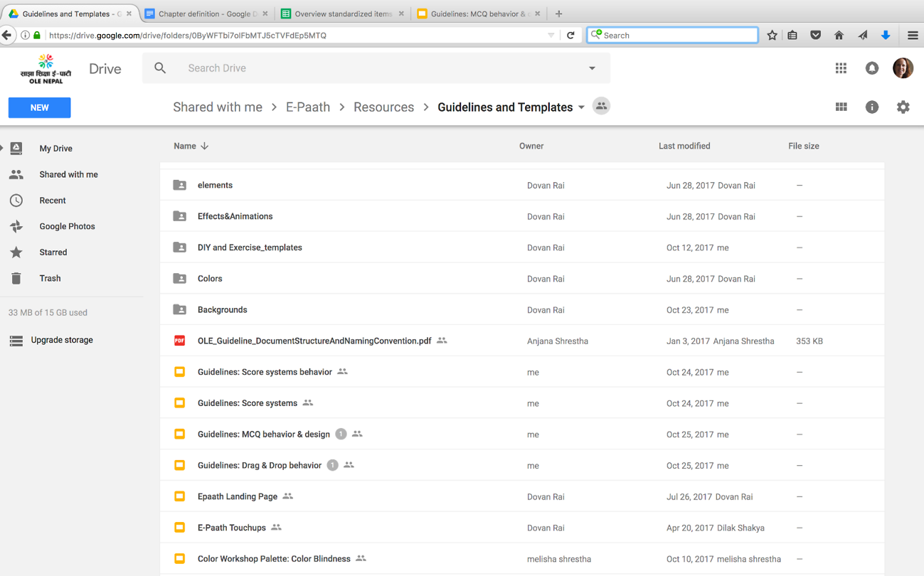Reload the current page

coord(570,35)
